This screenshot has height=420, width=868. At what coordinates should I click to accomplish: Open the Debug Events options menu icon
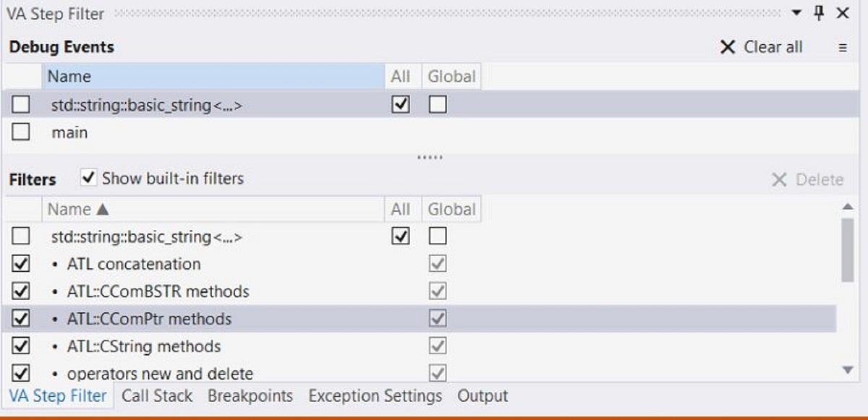point(842,46)
